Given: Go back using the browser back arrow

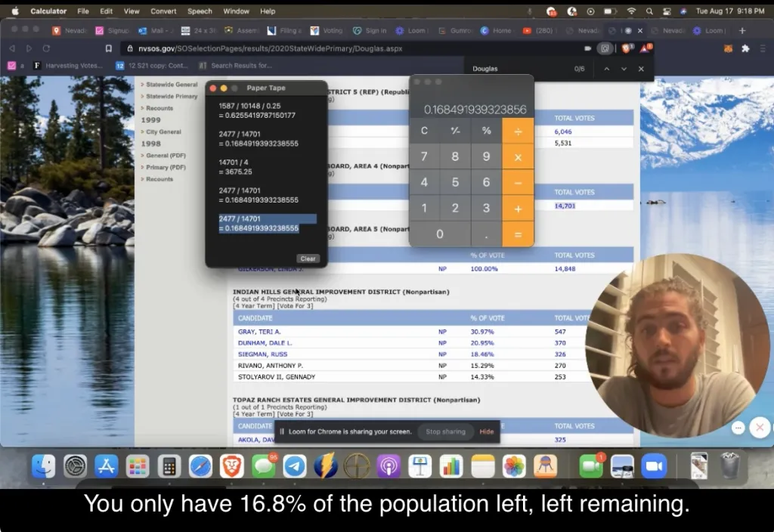Looking at the screenshot, I should (x=12, y=48).
